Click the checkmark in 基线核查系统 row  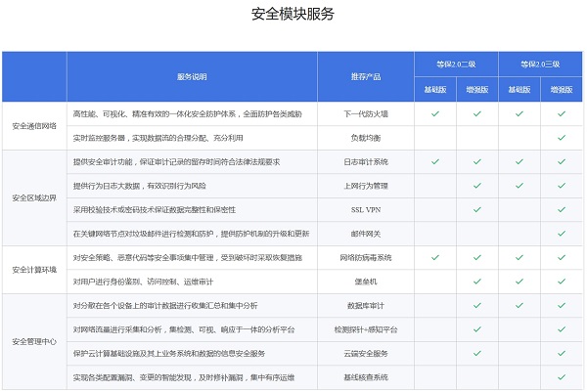pos(561,376)
